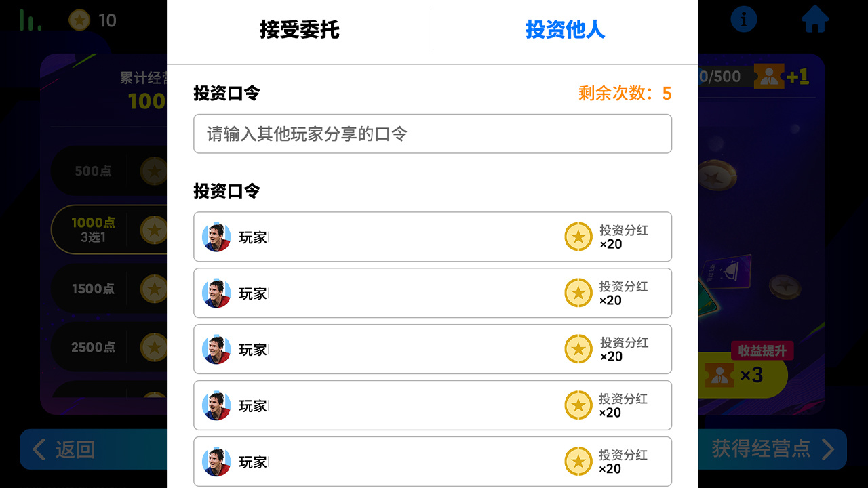Click the star medal next to 500点
868x488 pixels.
point(155,171)
